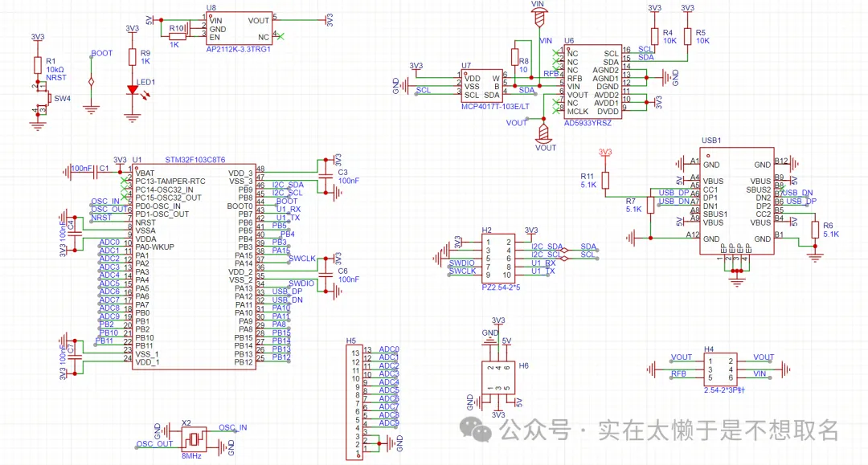Select the R6 5.1K resistor near USB1
This screenshot has width=868, height=465.
click(815, 230)
